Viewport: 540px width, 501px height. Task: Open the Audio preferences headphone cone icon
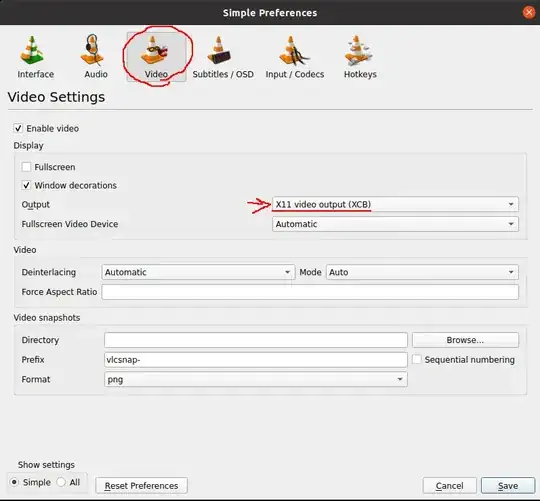coord(93,50)
